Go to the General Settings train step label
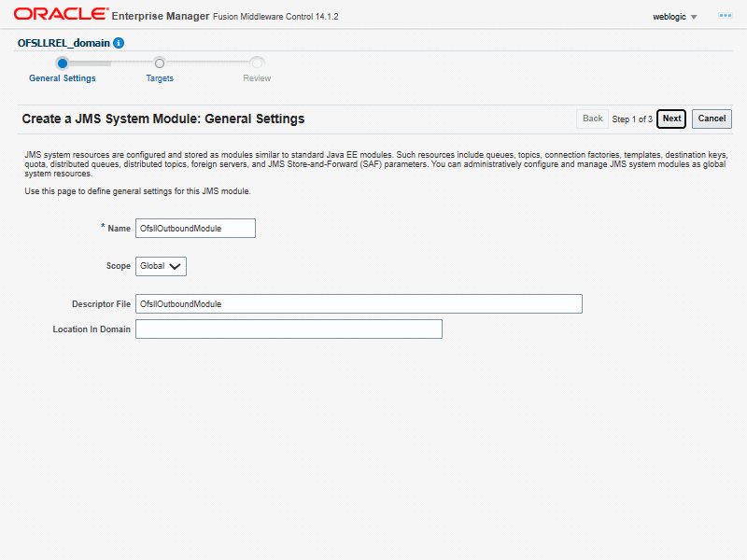Viewport: 747px width, 560px height. tap(63, 78)
